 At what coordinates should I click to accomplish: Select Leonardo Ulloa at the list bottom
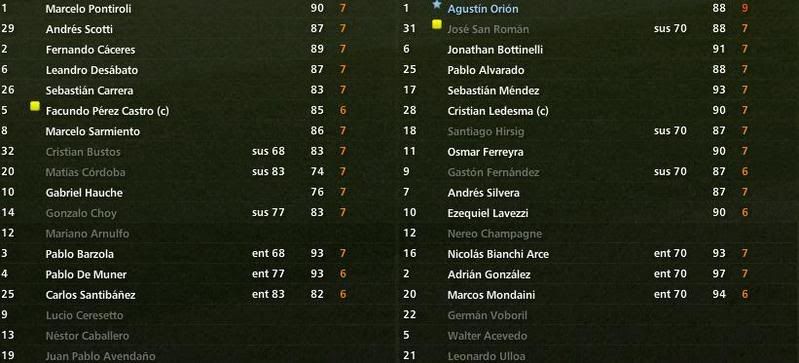(x=486, y=356)
